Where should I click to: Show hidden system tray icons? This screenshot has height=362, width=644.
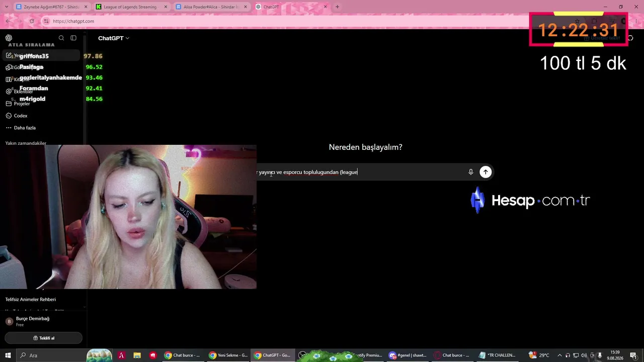[559, 355]
